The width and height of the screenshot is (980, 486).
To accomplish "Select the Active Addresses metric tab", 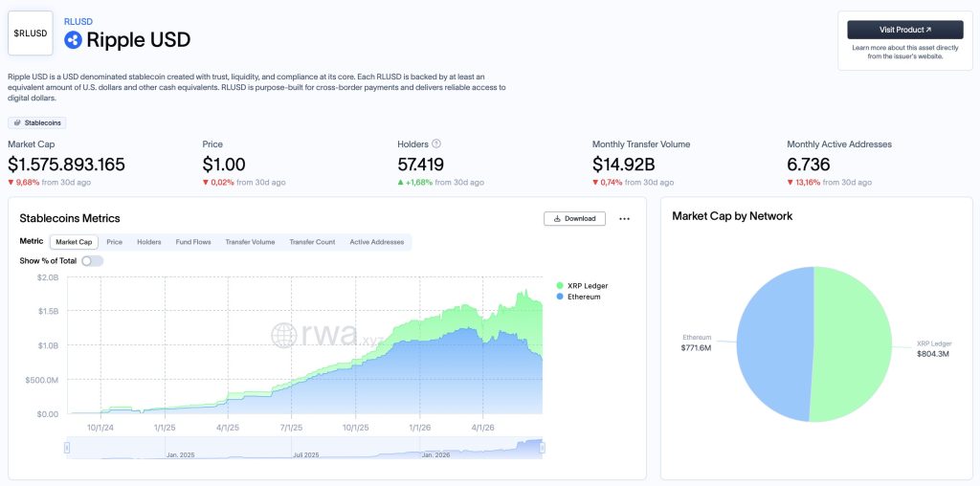I will 377,242.
